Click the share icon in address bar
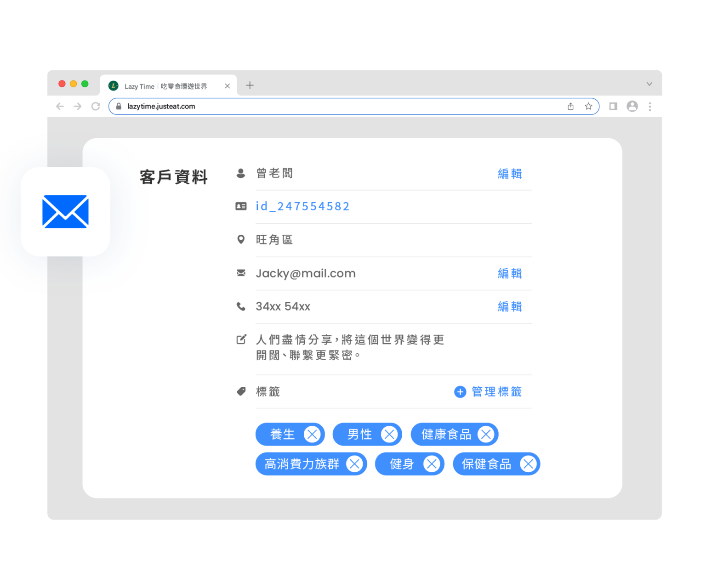The image size is (706, 588). 570,106
